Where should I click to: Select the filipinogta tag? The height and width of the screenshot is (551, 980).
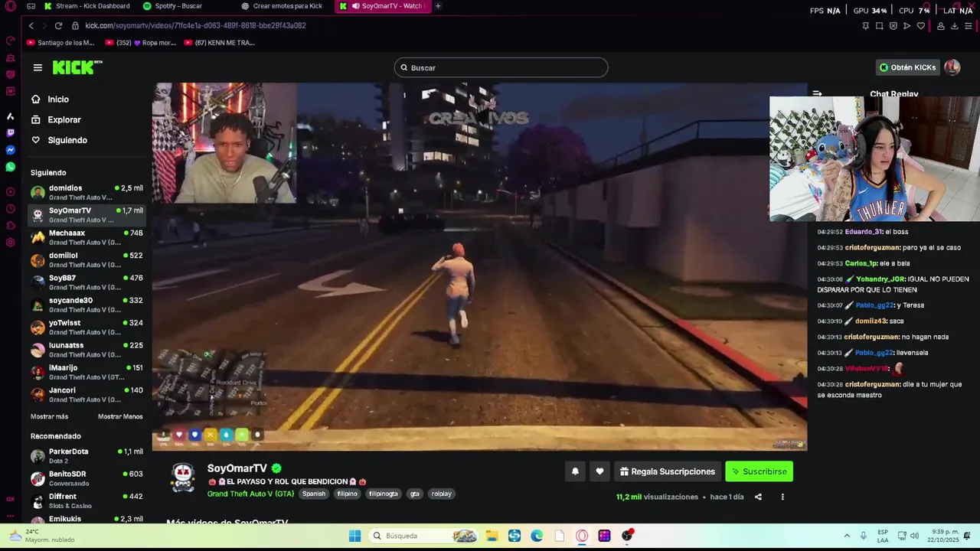[383, 494]
